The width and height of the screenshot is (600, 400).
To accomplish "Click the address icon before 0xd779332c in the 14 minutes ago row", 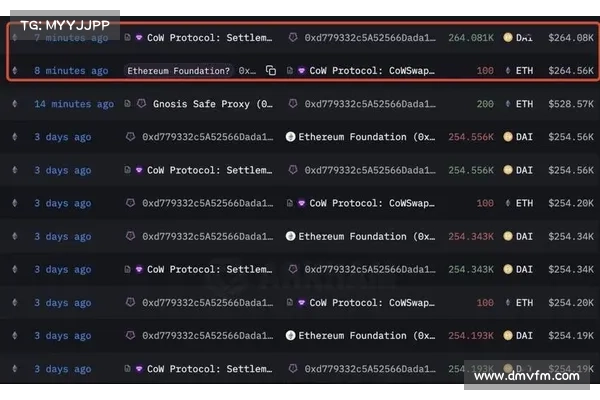I will 293,104.
